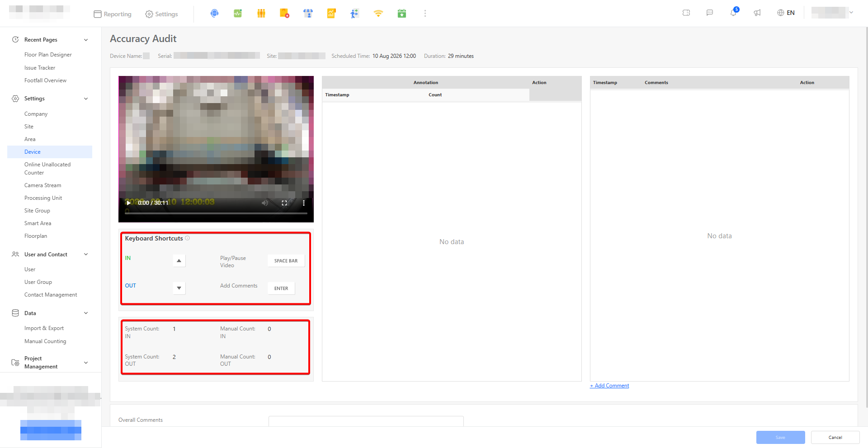
Task: Open the Reporting menu
Action: click(113, 14)
